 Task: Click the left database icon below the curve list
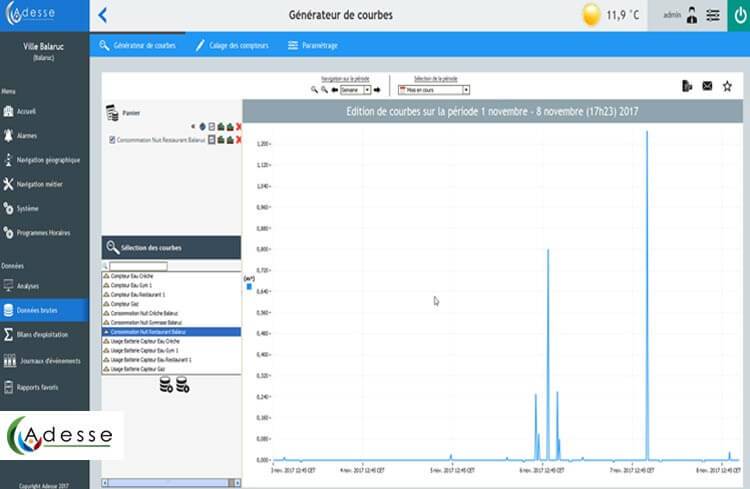(165, 385)
